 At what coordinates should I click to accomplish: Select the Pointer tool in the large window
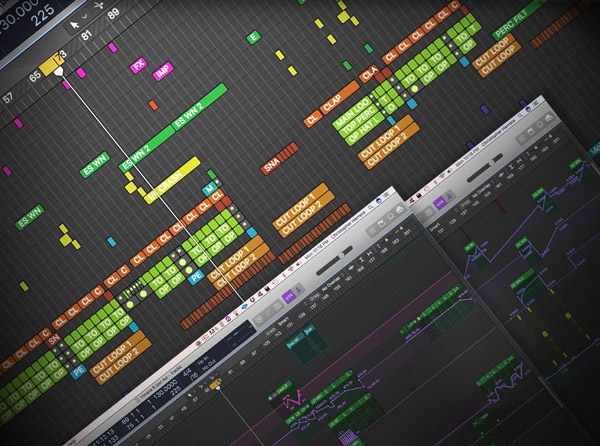point(75,25)
